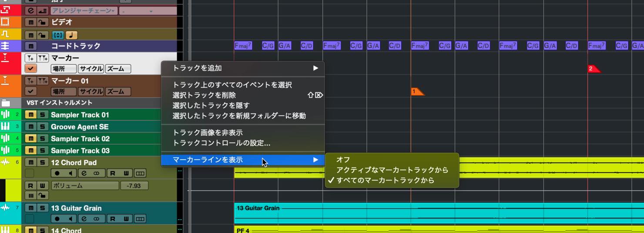Image resolution: width=644 pixels, height=233 pixels.
Task: Select オフ in the marker line submenu
Action: (x=392, y=160)
